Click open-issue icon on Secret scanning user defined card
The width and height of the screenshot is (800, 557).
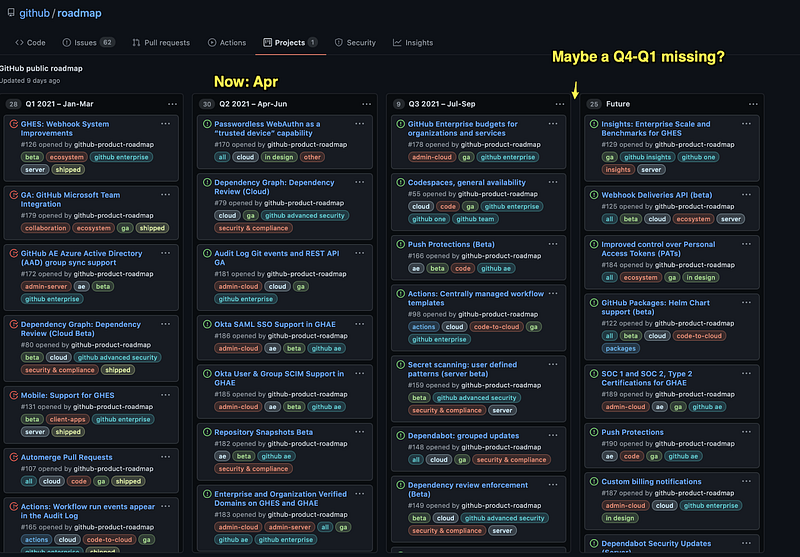click(x=401, y=365)
